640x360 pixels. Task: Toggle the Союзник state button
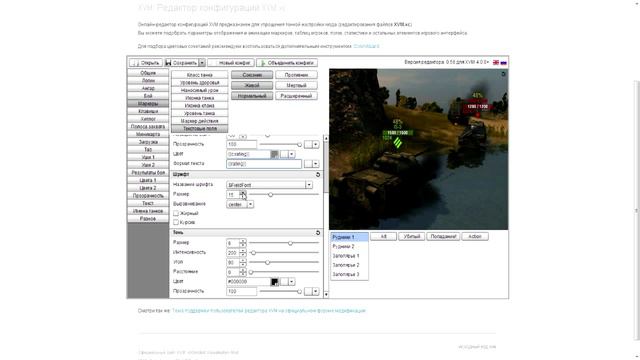point(252,75)
